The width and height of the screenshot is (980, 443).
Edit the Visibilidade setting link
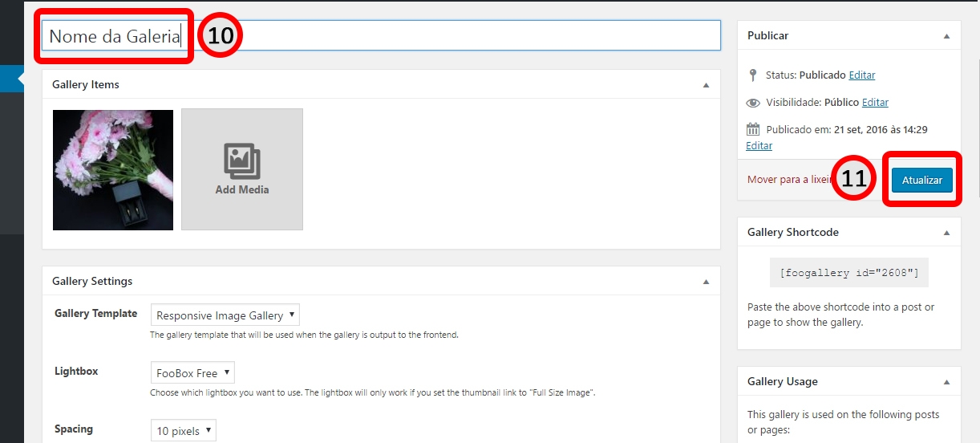click(x=875, y=103)
